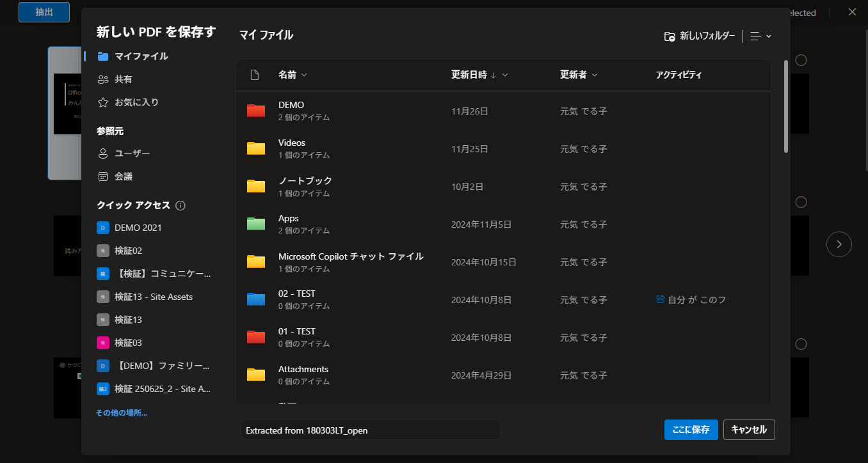Click the info icon beside クイック アクセス
868x463 pixels.
181,205
